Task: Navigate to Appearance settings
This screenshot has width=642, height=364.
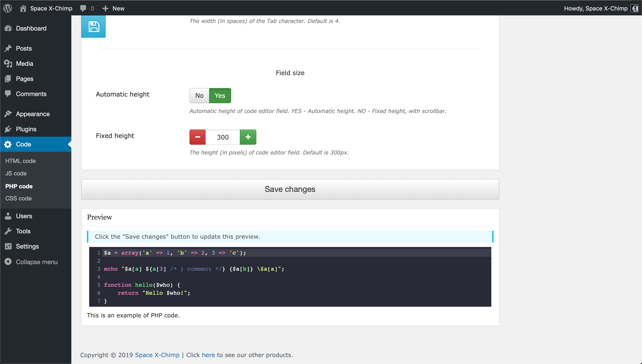Action: click(33, 114)
